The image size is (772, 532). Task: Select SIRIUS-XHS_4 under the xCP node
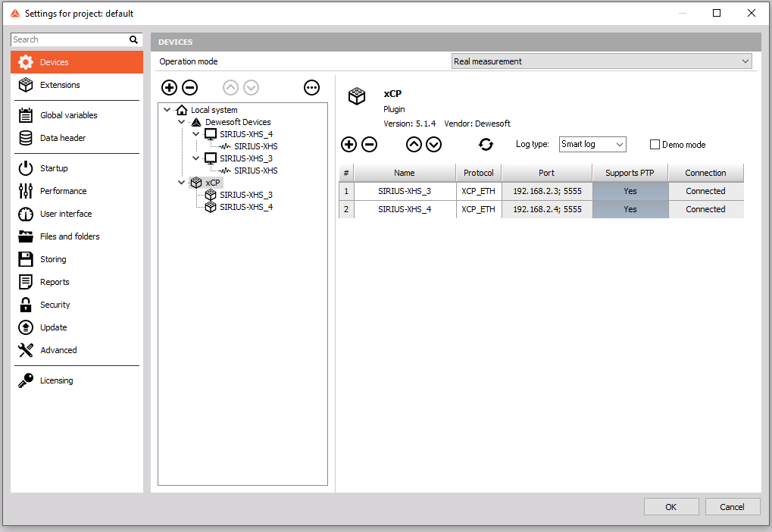(246, 207)
